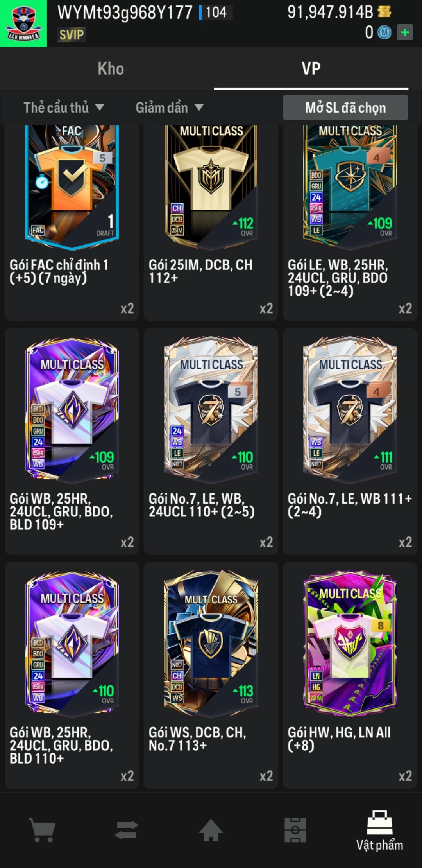
Task: Select the Gói FAC chỉ định 1 pack
Action: pyautogui.click(x=72, y=223)
